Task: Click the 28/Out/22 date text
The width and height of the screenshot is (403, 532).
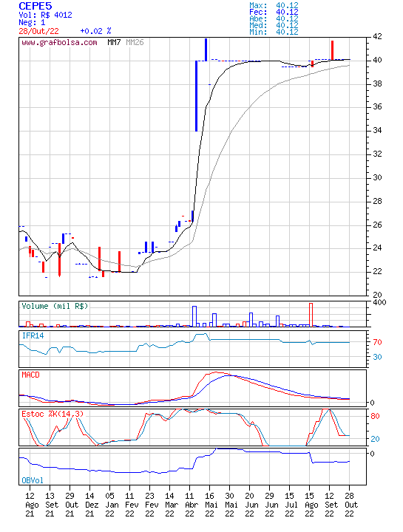Action: tap(38, 31)
